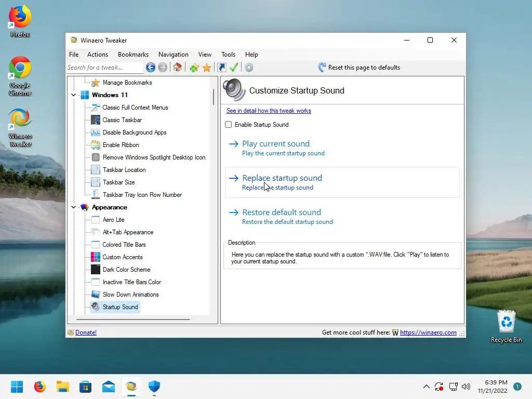Click the Slow Down Animations icon
The height and width of the screenshot is (399, 532).
tap(96, 294)
